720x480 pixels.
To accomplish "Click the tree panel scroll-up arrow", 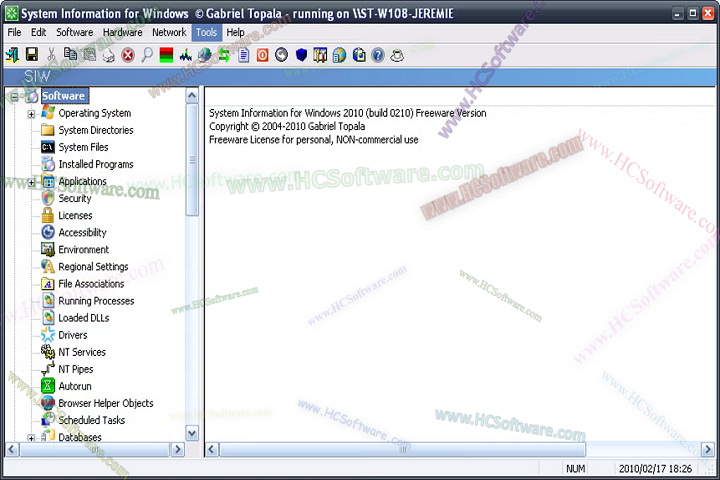I will [192, 95].
